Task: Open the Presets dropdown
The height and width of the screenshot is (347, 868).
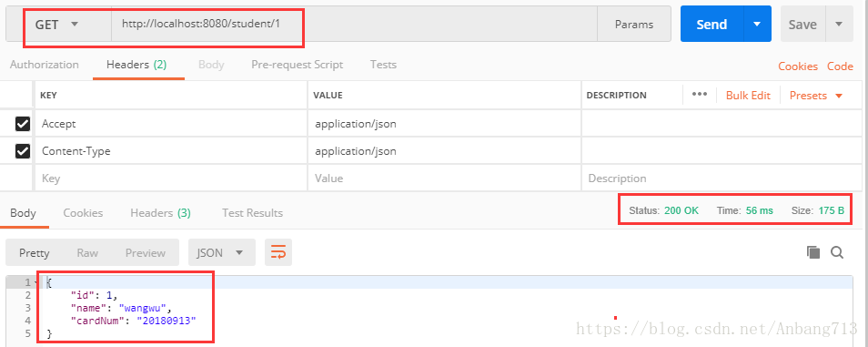Action: click(x=816, y=96)
